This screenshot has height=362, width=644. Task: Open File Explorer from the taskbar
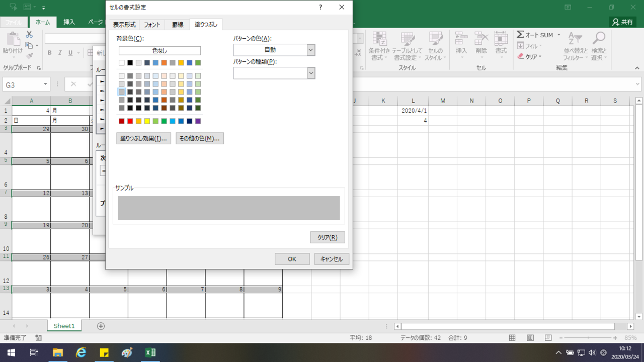click(x=57, y=352)
